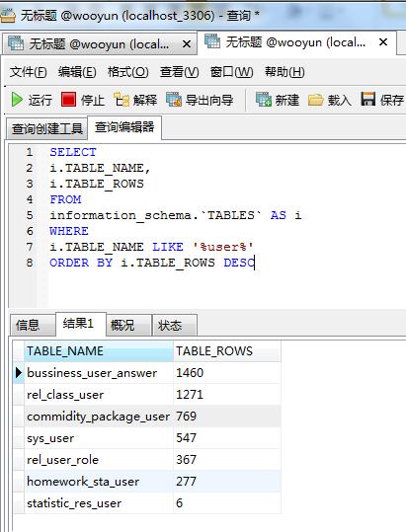Click the red Stop (停止) icon

(x=68, y=100)
